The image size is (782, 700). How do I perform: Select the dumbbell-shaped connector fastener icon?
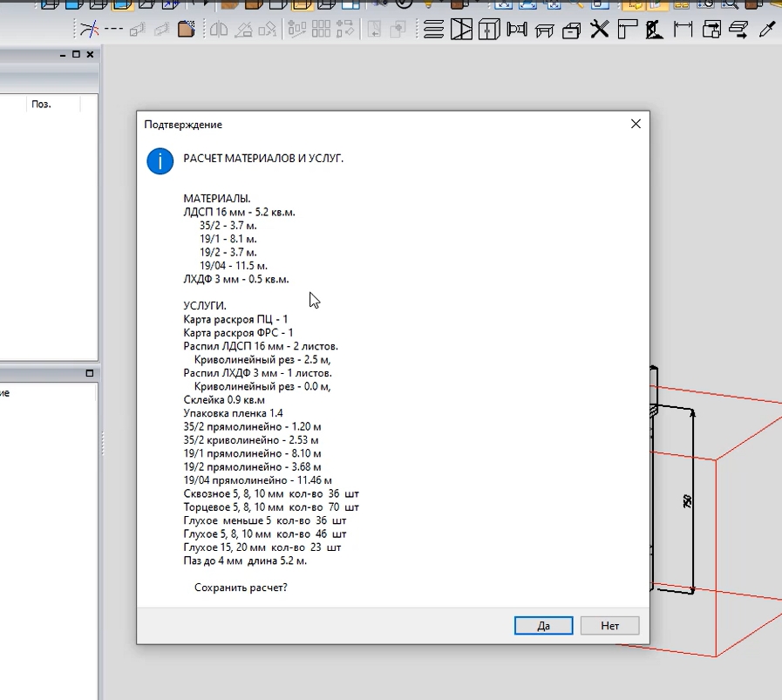tap(517, 30)
